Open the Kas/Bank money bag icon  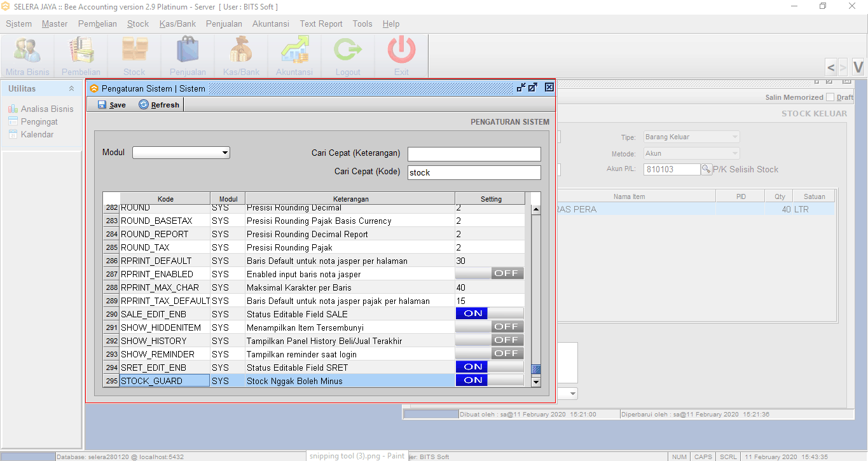241,51
